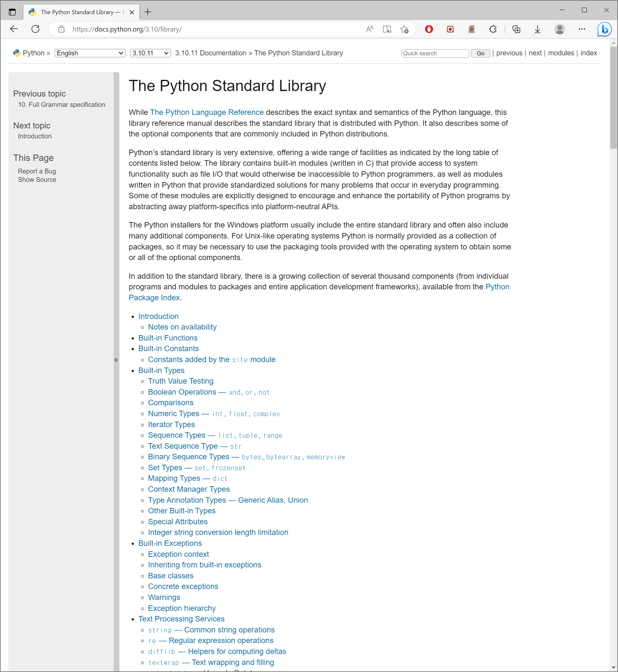The width and height of the screenshot is (618, 672).
Task: Click the immersive reader icon
Action: click(x=387, y=29)
